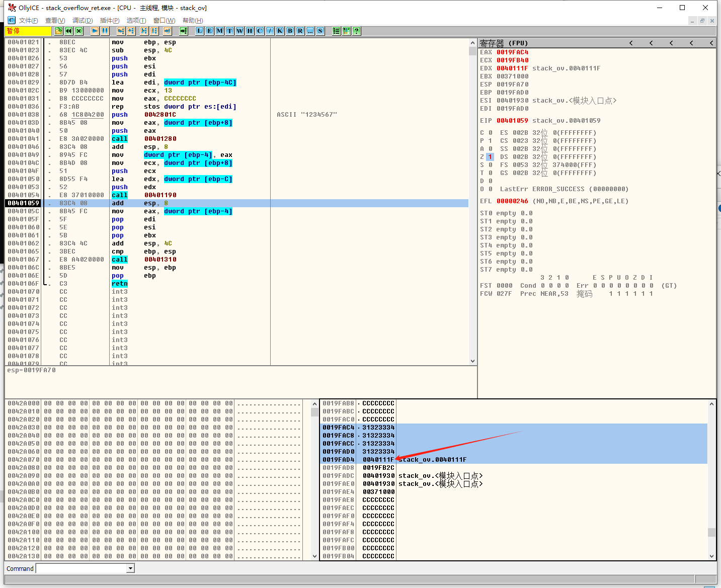Click the Run program play icon
The width and height of the screenshot is (721, 588).
[x=95, y=31]
